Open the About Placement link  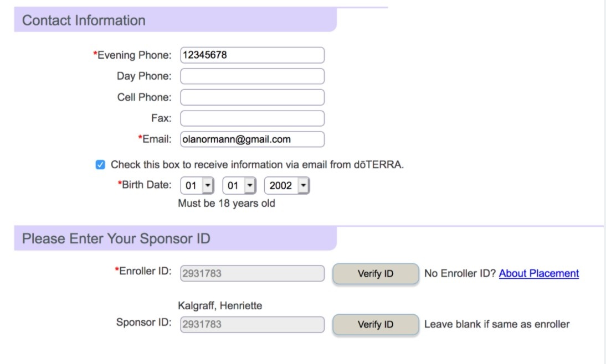(x=538, y=273)
